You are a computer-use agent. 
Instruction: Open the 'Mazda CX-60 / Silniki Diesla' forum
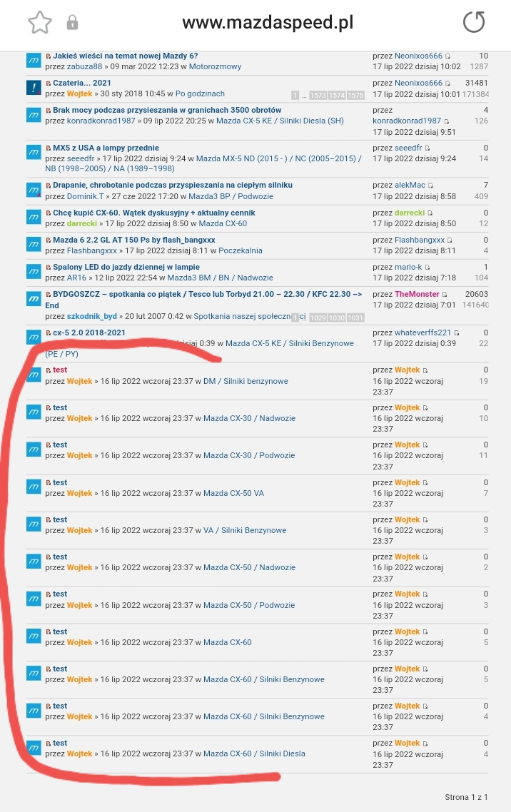coord(254,753)
